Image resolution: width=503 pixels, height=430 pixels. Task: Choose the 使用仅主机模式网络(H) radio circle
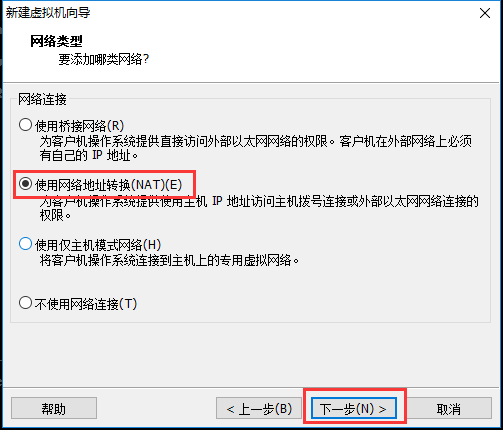(25, 244)
